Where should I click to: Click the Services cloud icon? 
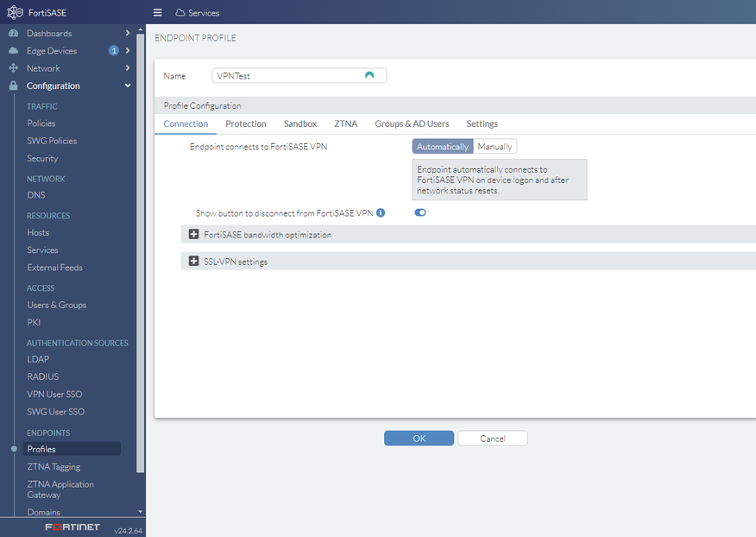coord(179,13)
